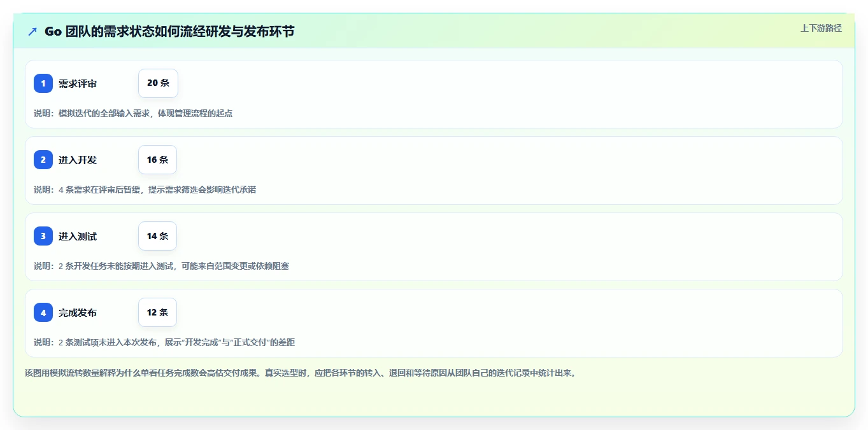Click step number badge 4
Image resolution: width=868 pixels, height=430 pixels.
click(x=43, y=312)
